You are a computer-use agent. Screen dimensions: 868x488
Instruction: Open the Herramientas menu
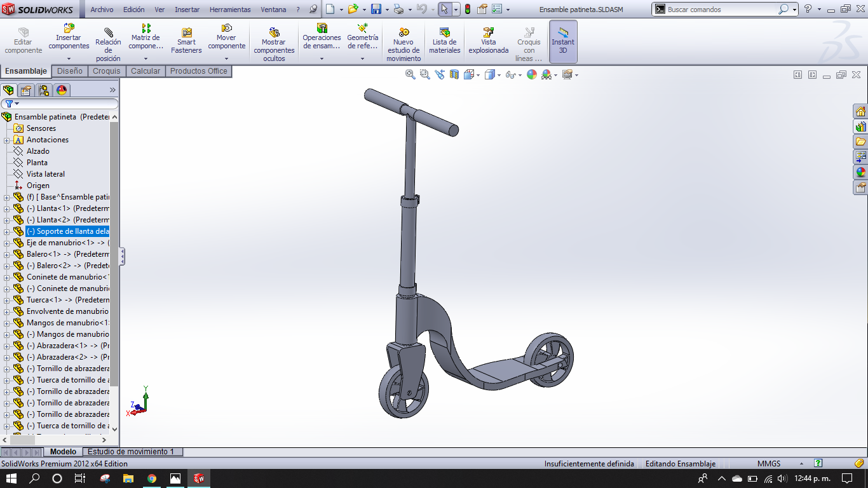pyautogui.click(x=230, y=10)
